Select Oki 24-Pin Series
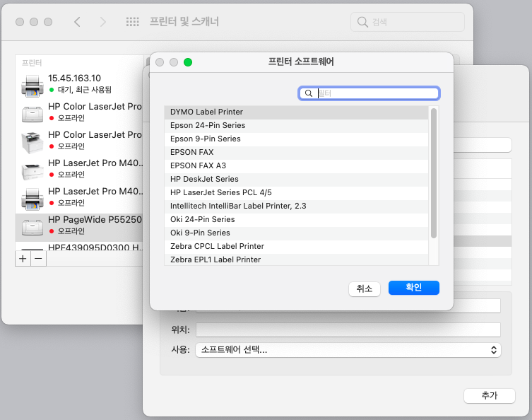532x420 pixels. point(296,220)
